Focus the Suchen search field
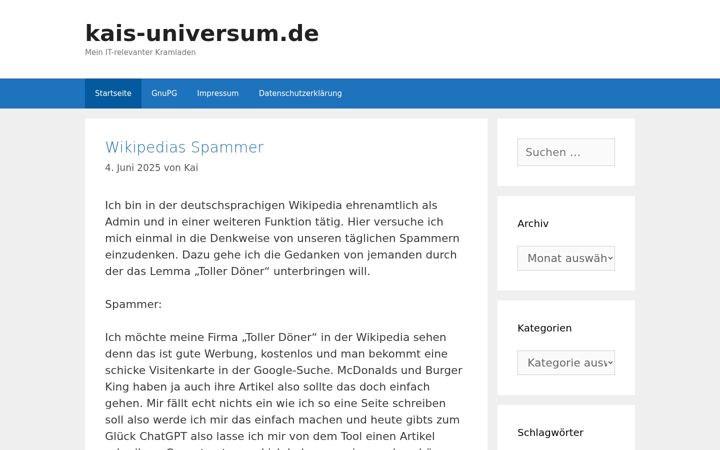 566,152
